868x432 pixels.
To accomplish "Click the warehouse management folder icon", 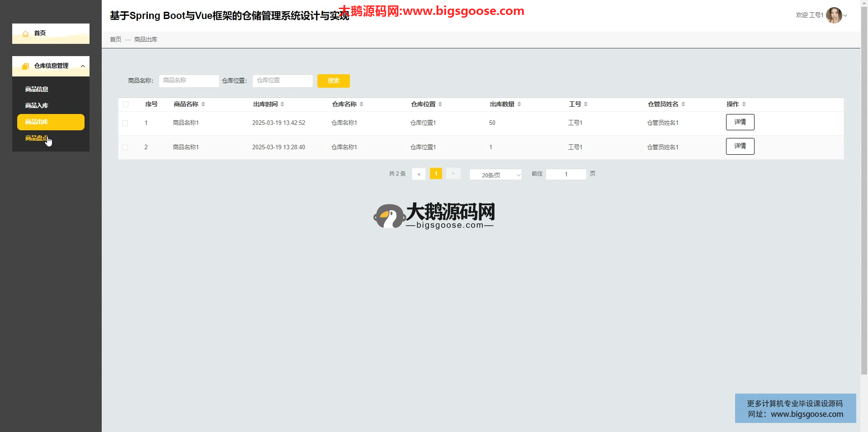I will pos(25,66).
